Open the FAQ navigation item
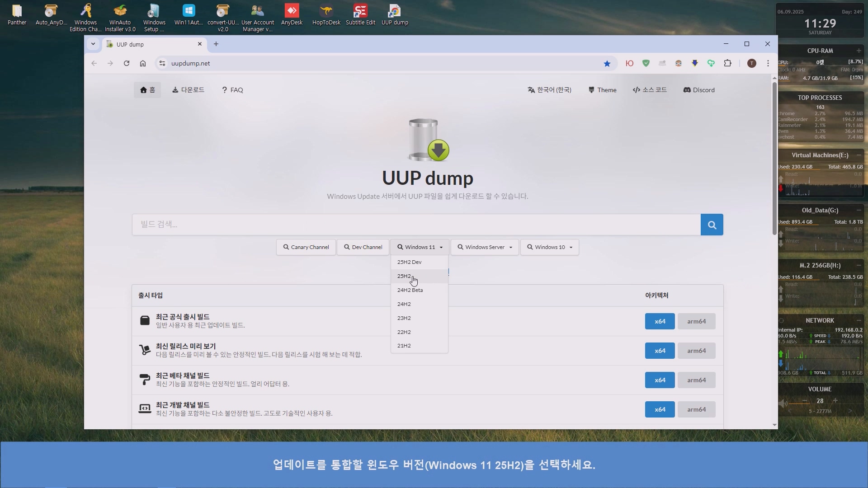This screenshot has width=868, height=488. click(232, 90)
